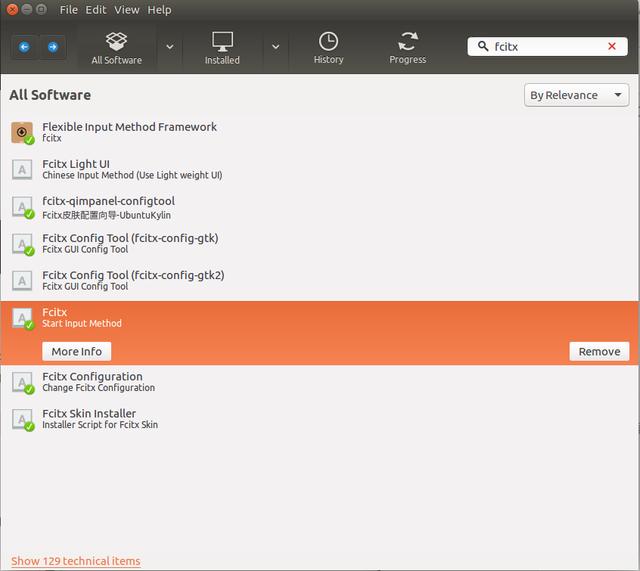Maximize the Software Center window
Viewport: 640px width, 571px height.
41,9
